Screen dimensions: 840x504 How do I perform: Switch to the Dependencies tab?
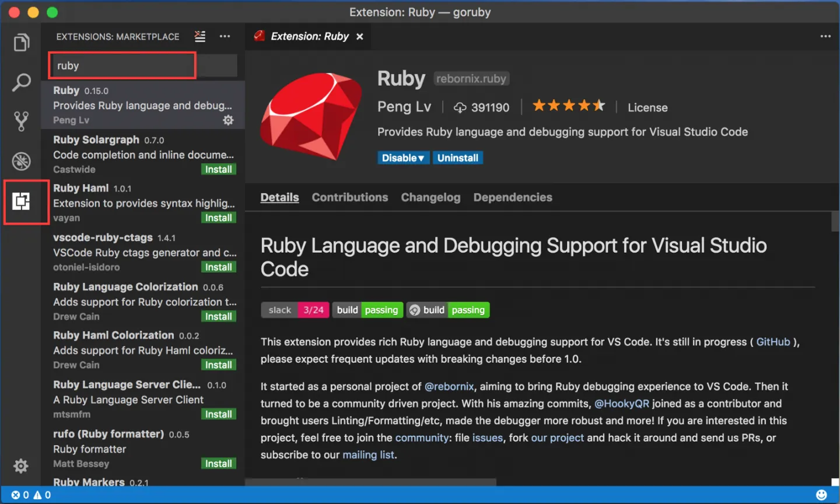[x=513, y=197]
